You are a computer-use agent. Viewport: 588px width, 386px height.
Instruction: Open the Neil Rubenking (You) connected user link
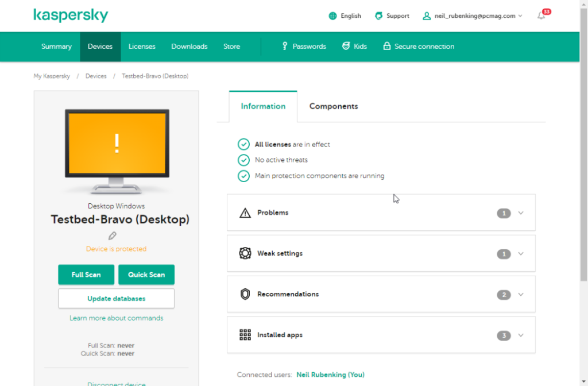pos(330,374)
